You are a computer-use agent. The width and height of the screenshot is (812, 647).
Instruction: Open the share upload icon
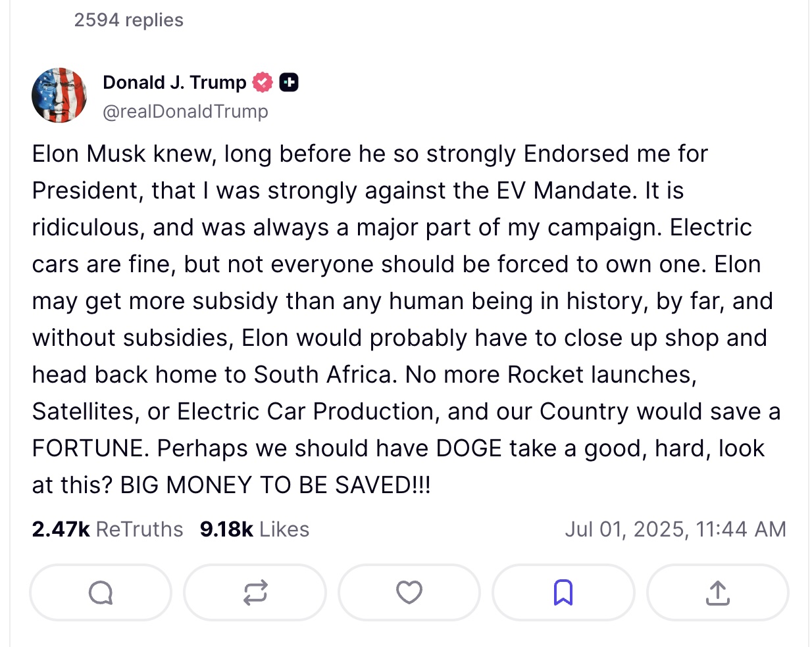(x=717, y=592)
